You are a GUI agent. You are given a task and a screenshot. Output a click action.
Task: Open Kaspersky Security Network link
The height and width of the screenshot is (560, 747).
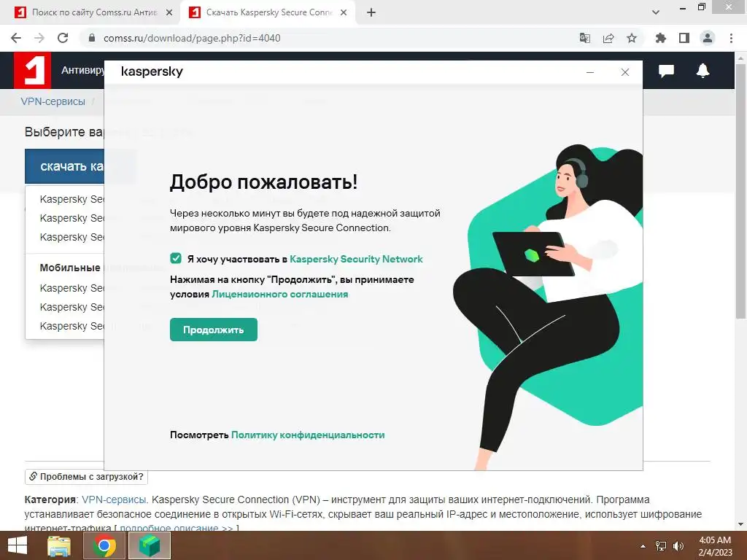[x=356, y=259]
